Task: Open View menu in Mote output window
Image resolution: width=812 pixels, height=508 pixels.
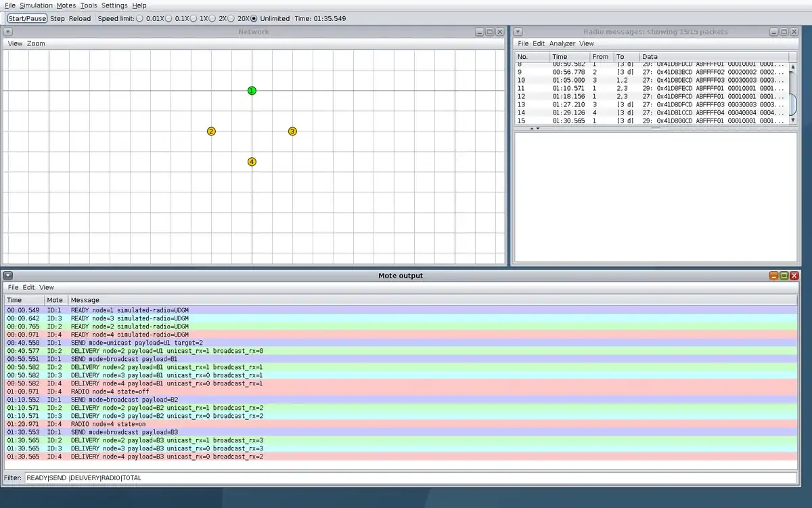Action: point(47,287)
